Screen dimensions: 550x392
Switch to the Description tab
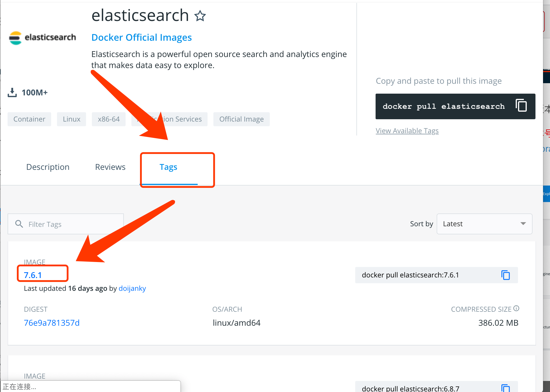coord(48,167)
